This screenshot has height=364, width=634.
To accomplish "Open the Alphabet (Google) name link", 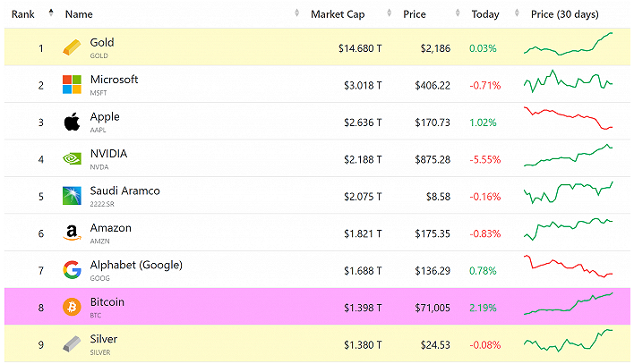I will [x=136, y=265].
